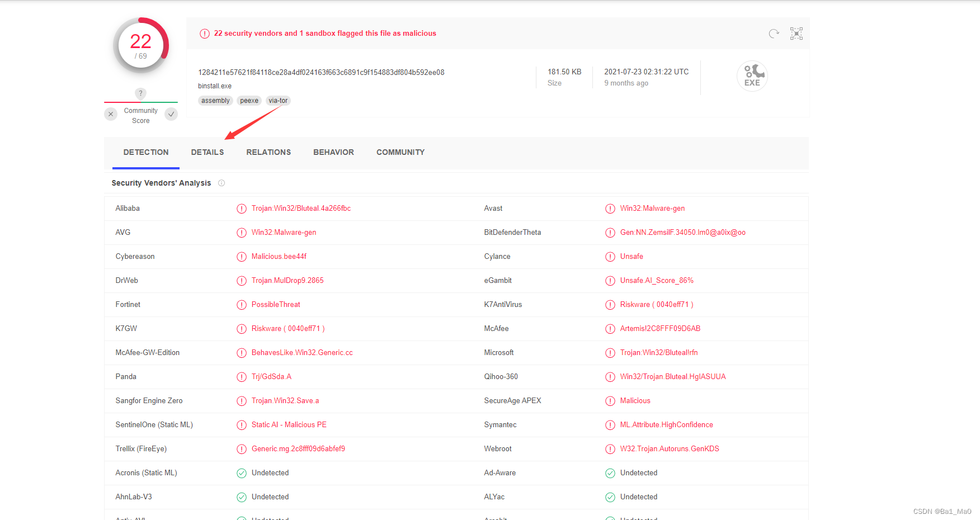This screenshot has height=520, width=980.
Task: Click the DrWeb detection warning icon
Action: [242, 281]
